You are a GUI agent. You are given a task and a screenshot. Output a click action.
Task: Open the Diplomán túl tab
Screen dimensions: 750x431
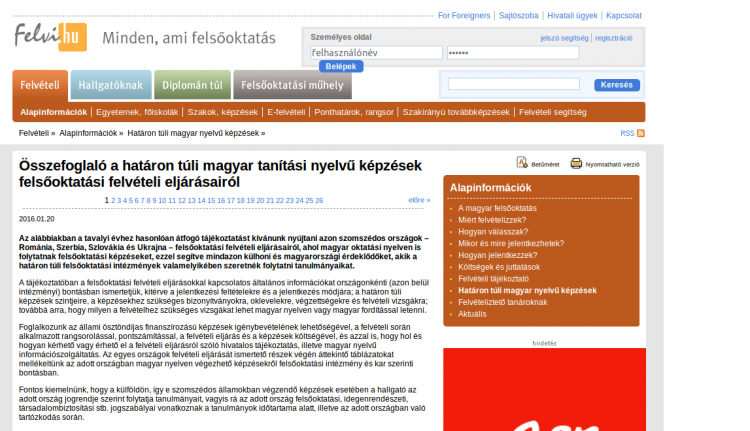pos(192,86)
